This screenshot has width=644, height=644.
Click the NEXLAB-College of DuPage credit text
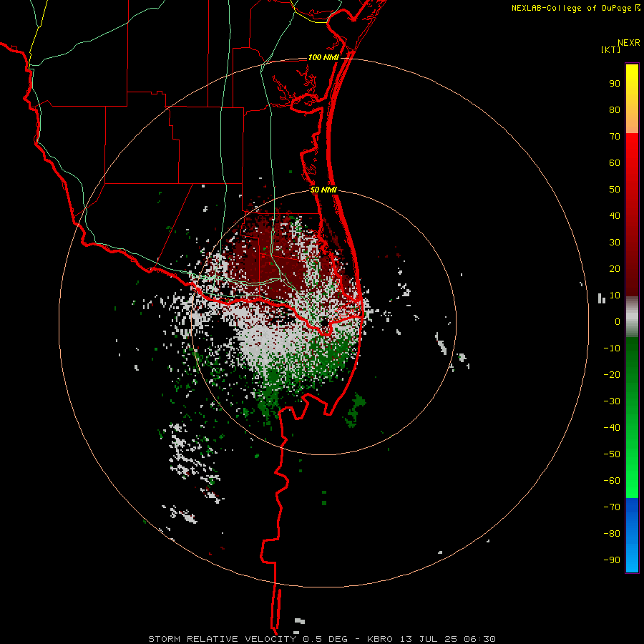point(575,8)
